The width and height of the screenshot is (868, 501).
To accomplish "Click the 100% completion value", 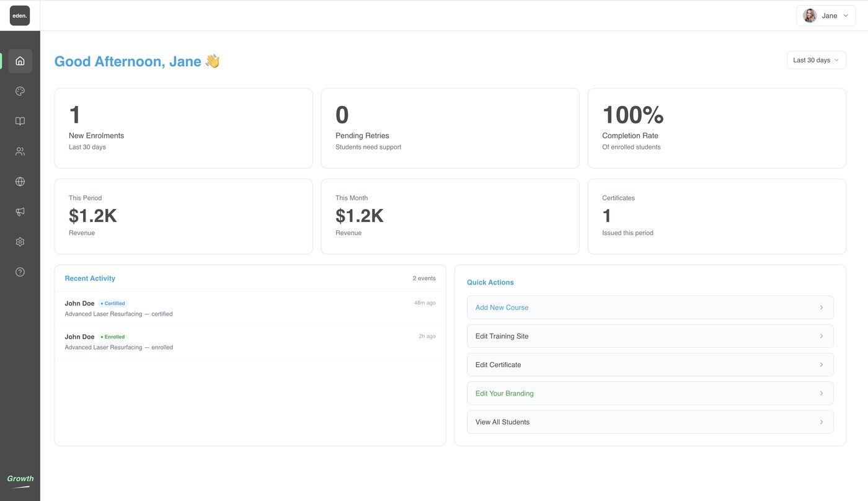I will [x=633, y=115].
